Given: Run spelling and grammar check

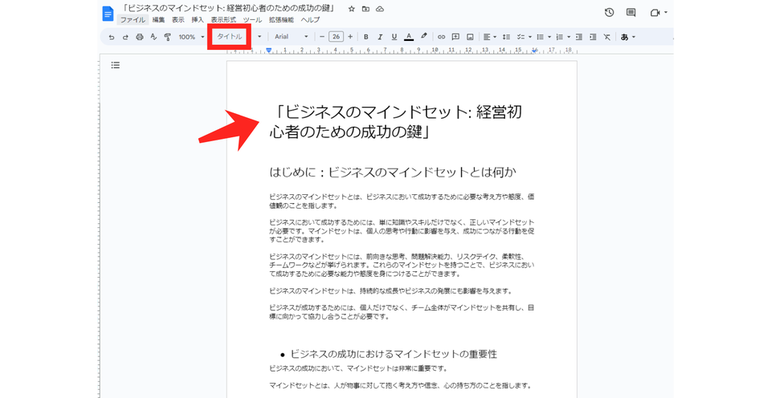Looking at the screenshot, I should (x=153, y=37).
